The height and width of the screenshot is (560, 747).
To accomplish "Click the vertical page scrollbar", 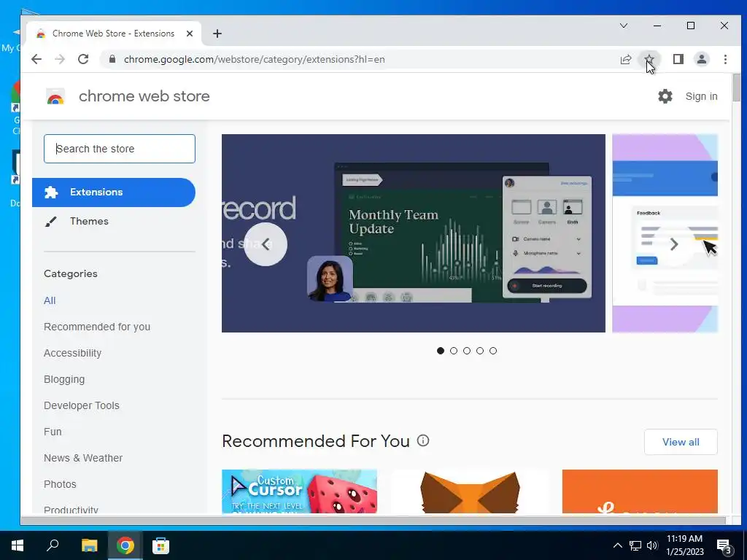I will click(x=737, y=87).
